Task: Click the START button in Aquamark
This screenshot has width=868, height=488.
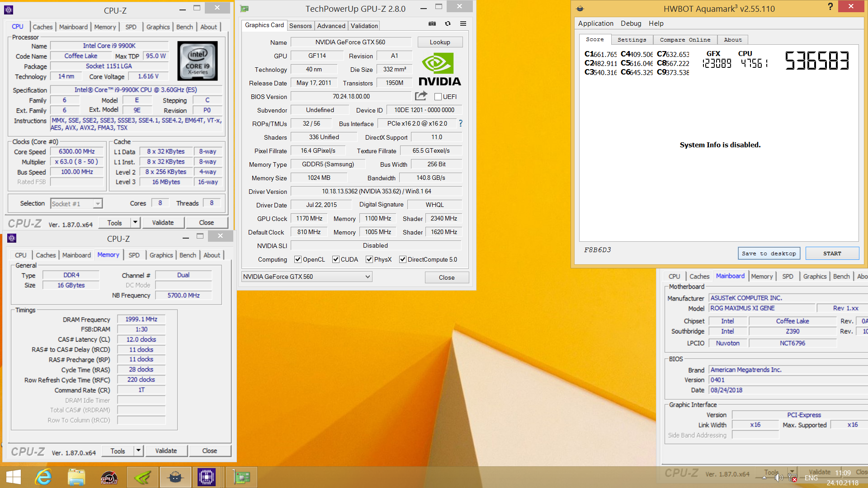Action: click(832, 253)
